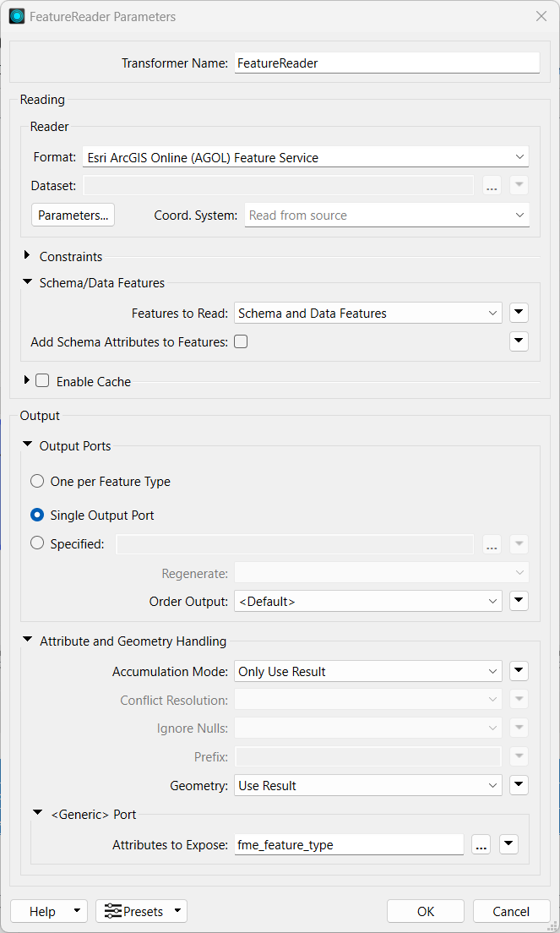Image resolution: width=560 pixels, height=933 pixels.
Task: Open the arrow menu for Add Schema Attributes
Action: click(519, 341)
